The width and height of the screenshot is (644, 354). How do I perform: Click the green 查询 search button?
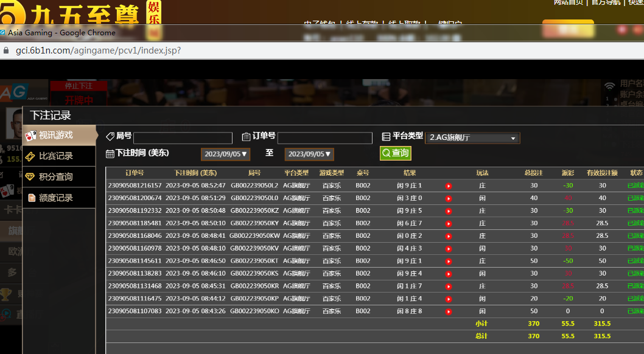coord(396,153)
